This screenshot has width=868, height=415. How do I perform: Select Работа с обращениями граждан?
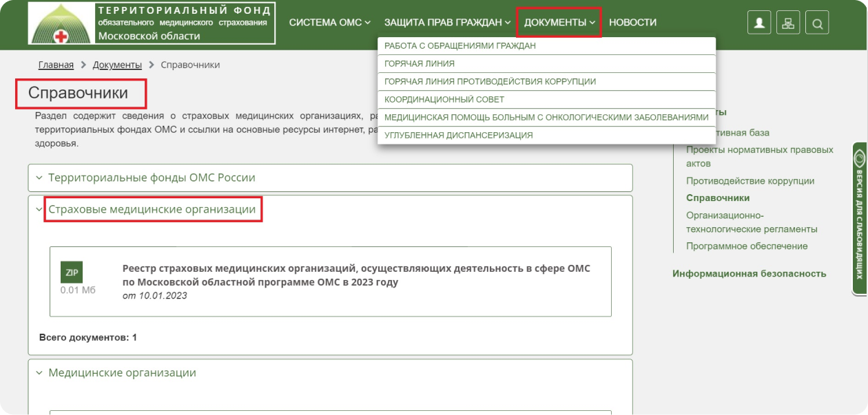459,46
